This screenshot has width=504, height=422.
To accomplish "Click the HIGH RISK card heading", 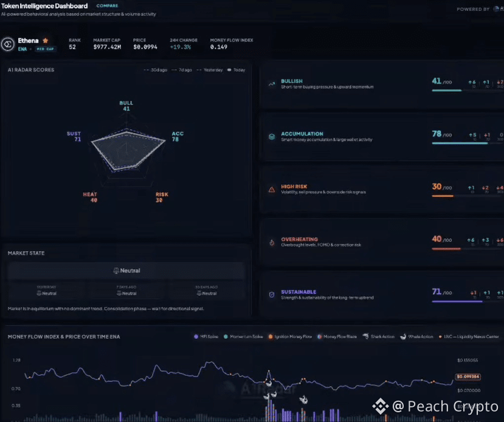I will click(294, 187).
